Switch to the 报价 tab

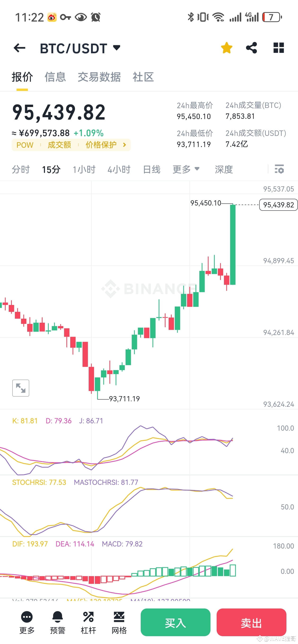pos(22,77)
